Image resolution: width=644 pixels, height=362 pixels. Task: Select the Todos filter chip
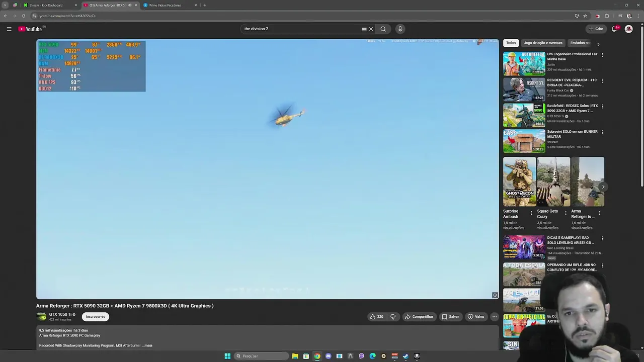pos(511,43)
